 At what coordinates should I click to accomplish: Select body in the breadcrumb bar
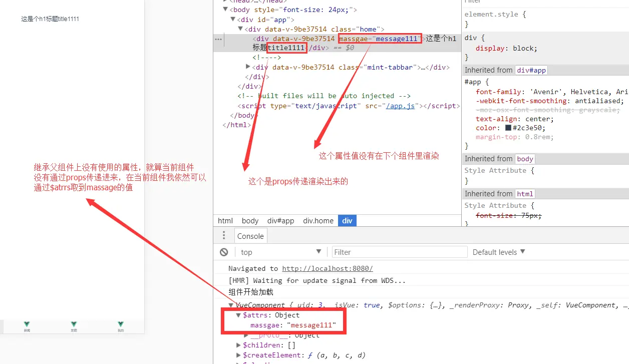(x=250, y=221)
